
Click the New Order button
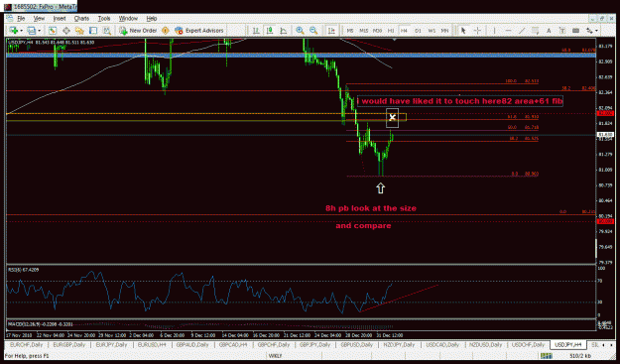(x=139, y=31)
